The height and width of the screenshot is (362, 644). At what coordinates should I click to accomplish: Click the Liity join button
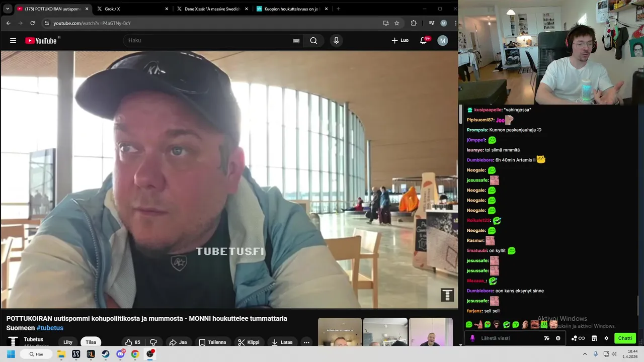[x=68, y=342]
